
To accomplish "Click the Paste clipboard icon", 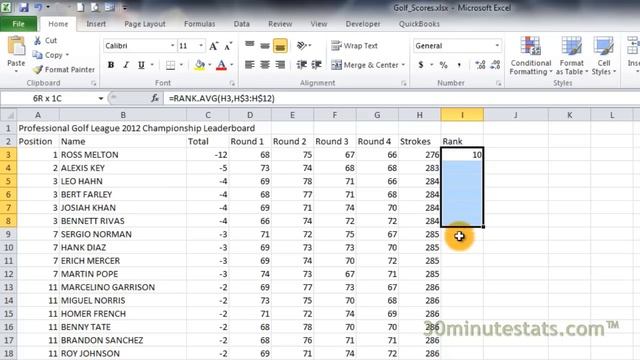I will (x=16, y=46).
